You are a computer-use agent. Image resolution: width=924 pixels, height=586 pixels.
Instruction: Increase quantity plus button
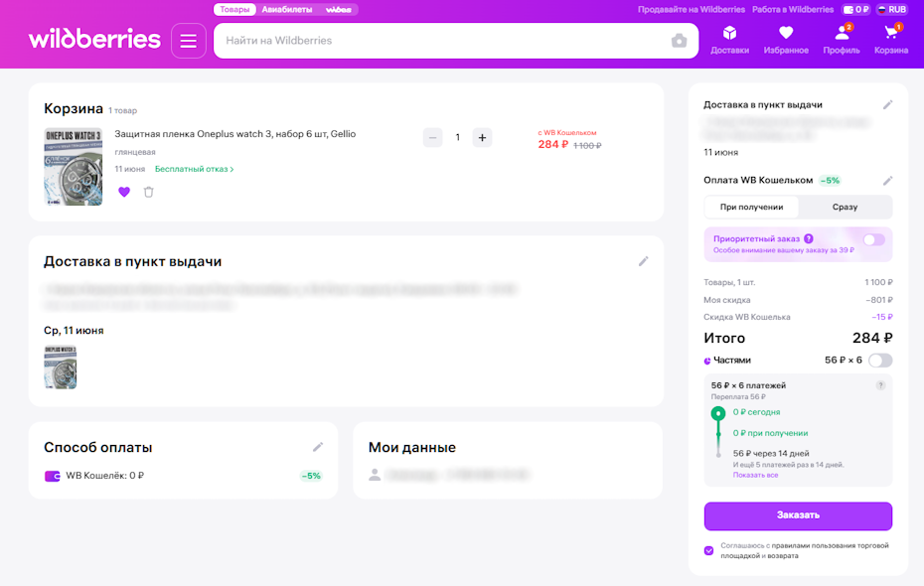pos(482,137)
